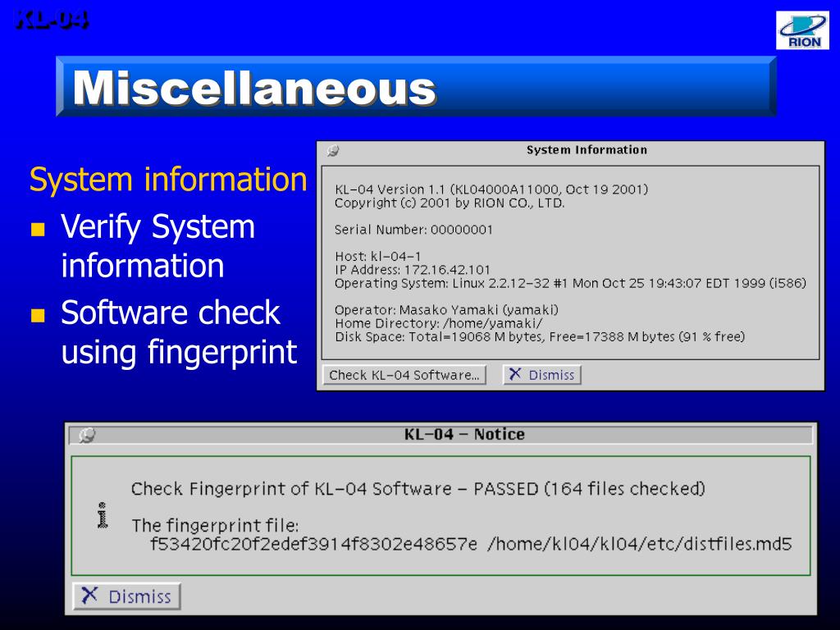Click the yellow System information heading
Viewport: 840px width, 630px height.
click(x=168, y=180)
